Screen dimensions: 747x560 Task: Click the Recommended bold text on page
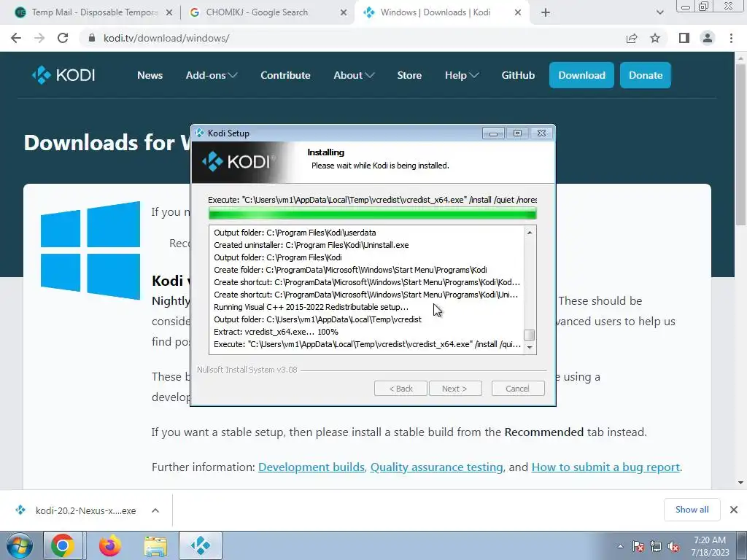click(543, 432)
